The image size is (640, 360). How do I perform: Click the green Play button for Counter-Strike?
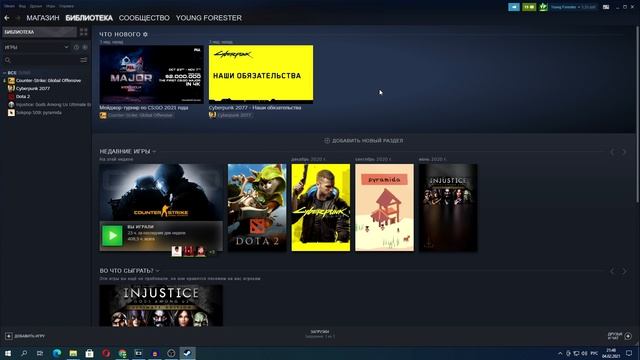pos(112,236)
